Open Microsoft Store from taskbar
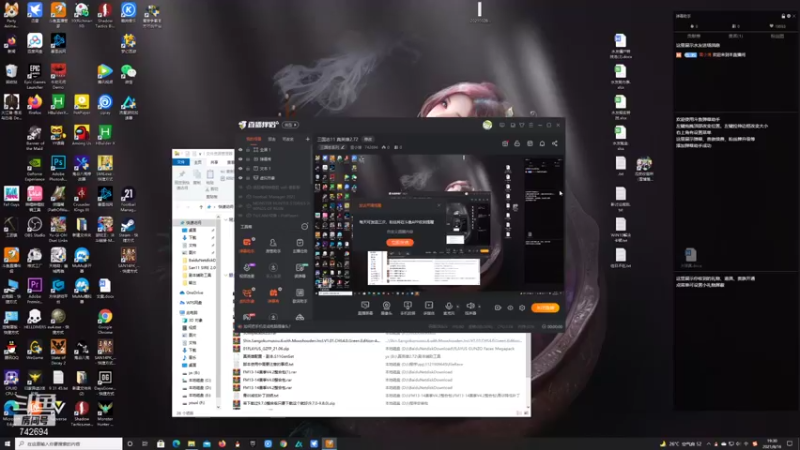This screenshot has width=800, height=450. [161, 444]
